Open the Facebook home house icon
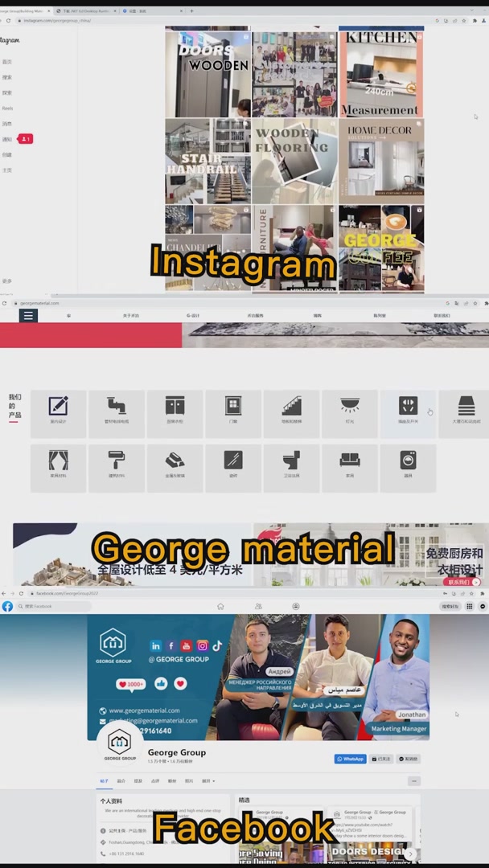 pyautogui.click(x=220, y=606)
